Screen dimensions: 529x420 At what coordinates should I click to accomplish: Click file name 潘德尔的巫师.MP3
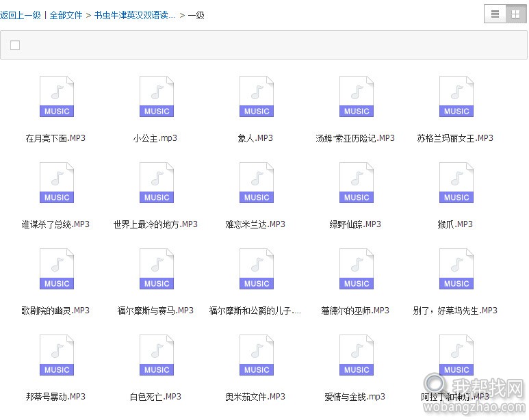click(355, 311)
